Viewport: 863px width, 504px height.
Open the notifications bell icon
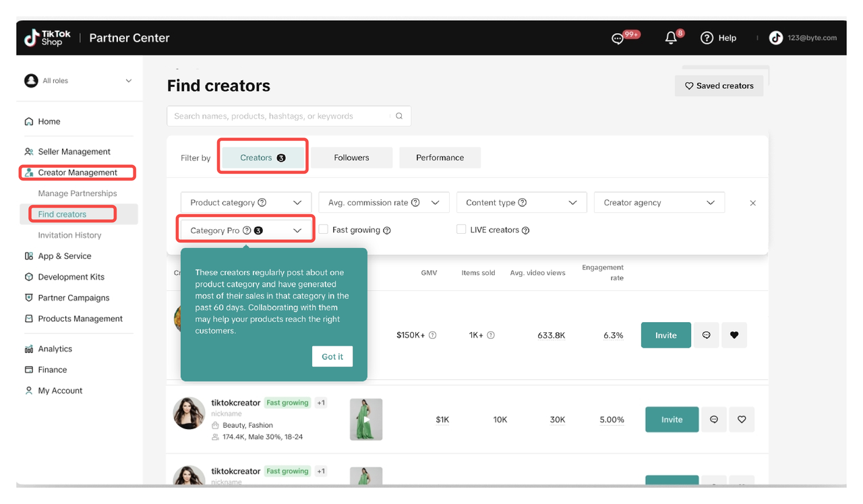pyautogui.click(x=670, y=38)
